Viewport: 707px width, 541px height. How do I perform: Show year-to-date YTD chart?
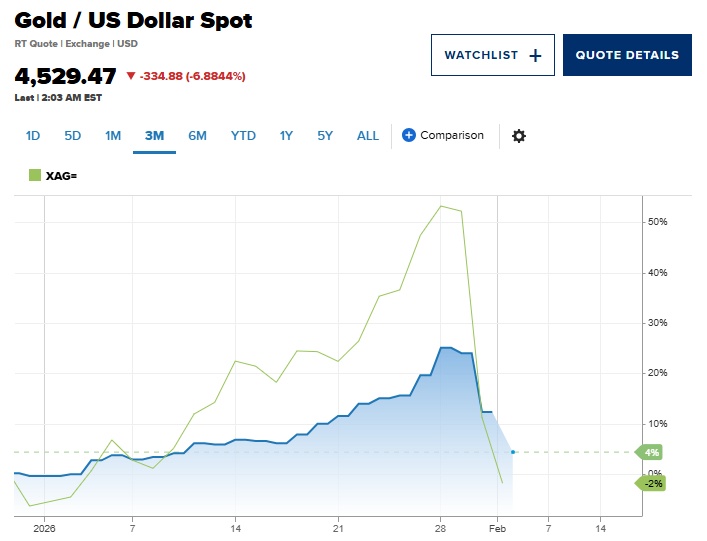tap(243, 136)
